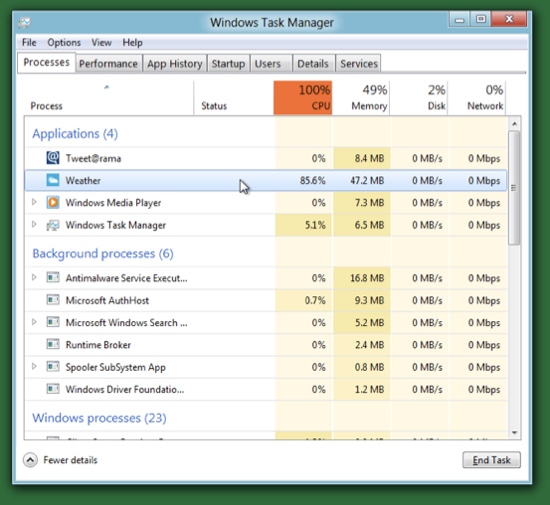Select the Processes tab

pyautogui.click(x=46, y=62)
